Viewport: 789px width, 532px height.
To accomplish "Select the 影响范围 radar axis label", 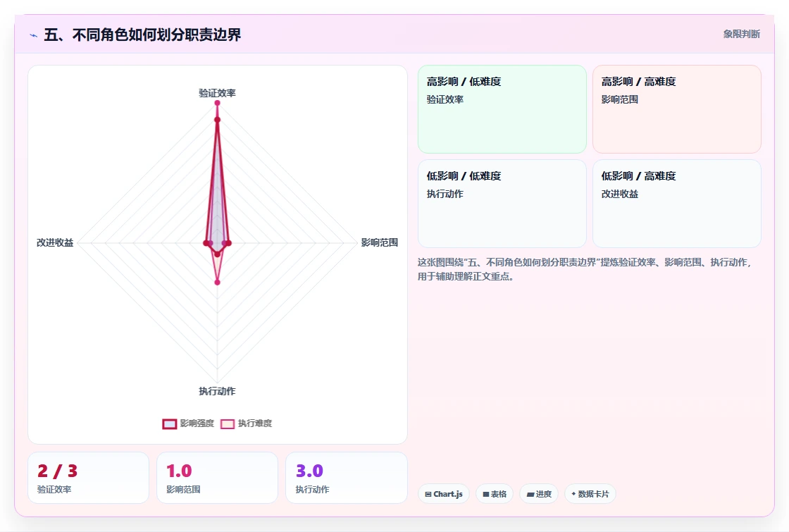I will click(380, 242).
